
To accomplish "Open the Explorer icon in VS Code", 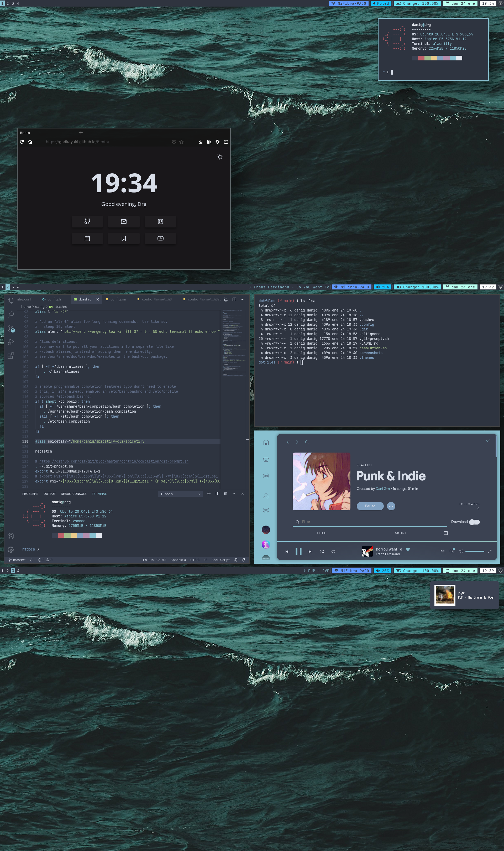I will coord(10,301).
